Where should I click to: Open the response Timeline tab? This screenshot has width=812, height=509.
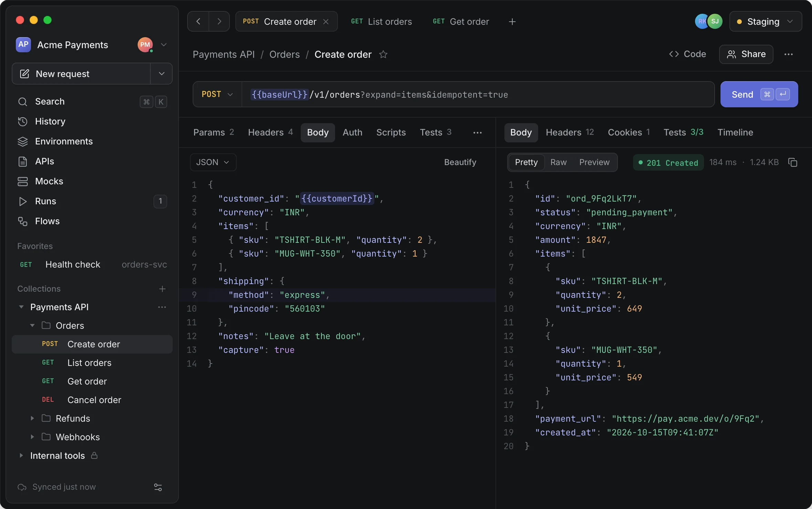click(735, 132)
